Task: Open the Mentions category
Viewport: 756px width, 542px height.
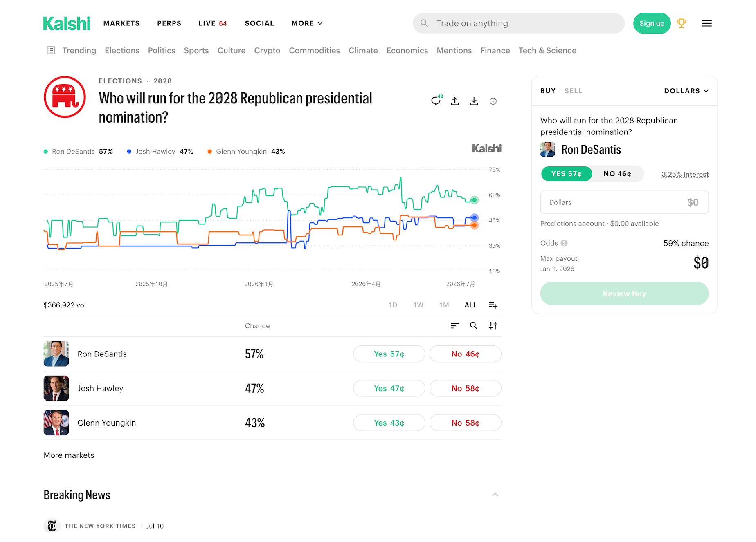Action: pos(454,50)
